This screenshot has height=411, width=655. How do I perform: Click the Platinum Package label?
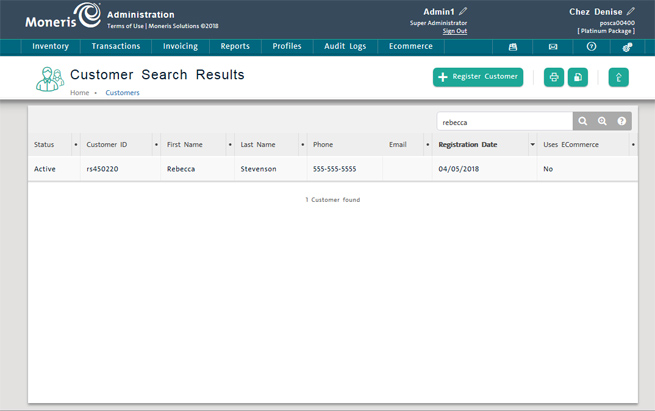coord(606,31)
